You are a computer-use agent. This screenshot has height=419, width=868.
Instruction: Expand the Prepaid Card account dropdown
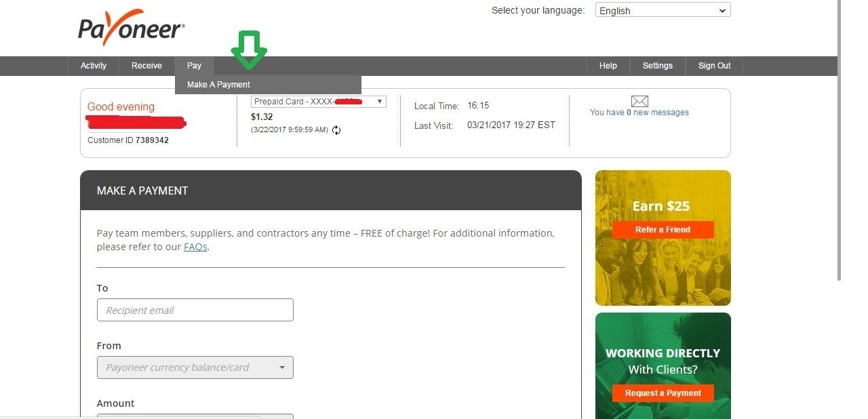318,102
